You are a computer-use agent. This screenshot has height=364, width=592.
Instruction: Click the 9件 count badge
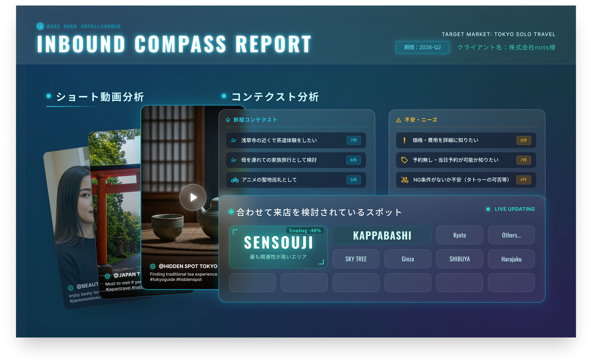524,140
